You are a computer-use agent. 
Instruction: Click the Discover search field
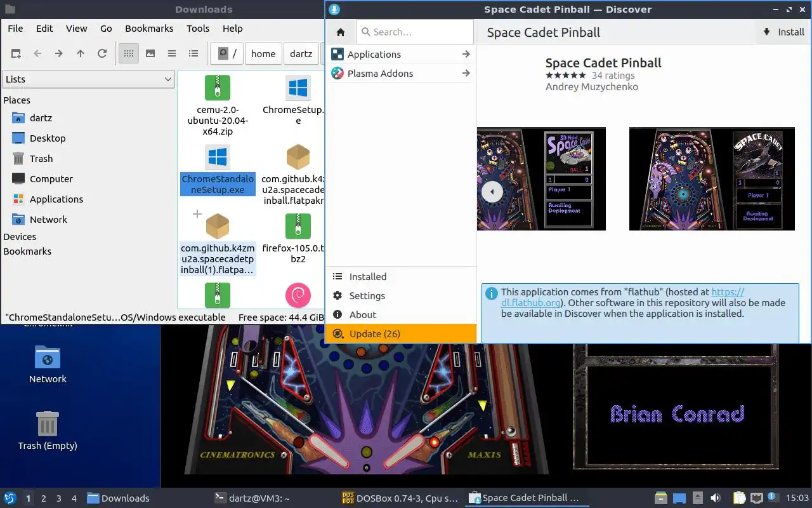[415, 32]
